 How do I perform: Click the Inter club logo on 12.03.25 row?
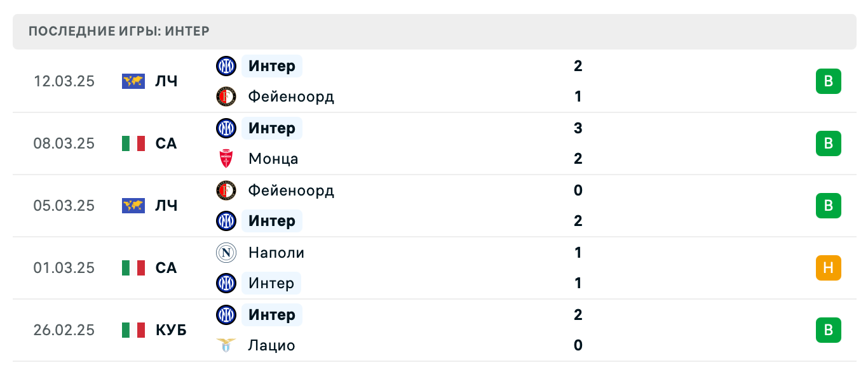point(226,66)
